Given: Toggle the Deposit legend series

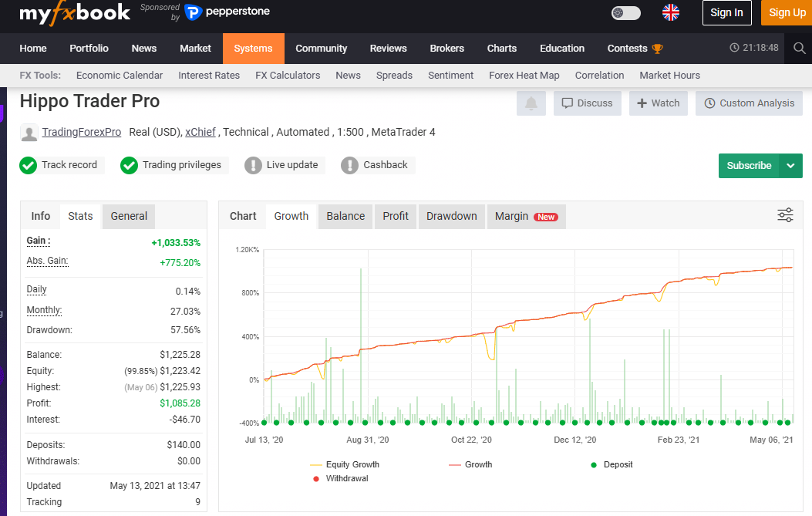Looking at the screenshot, I should pyautogui.click(x=612, y=465).
